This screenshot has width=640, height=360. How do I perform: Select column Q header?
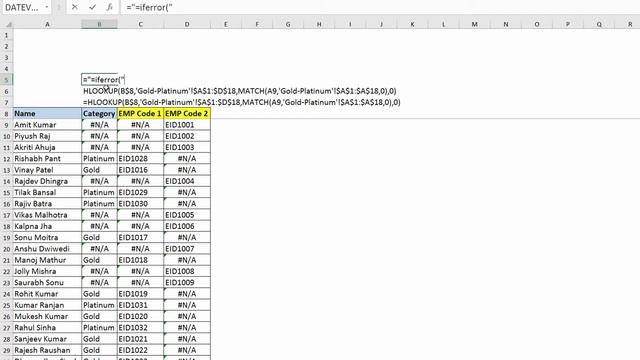click(599, 24)
